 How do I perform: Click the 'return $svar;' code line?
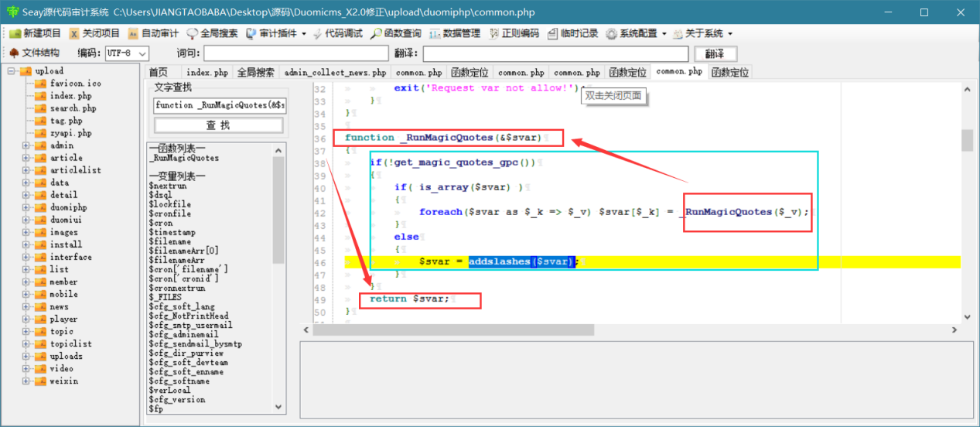(409, 299)
